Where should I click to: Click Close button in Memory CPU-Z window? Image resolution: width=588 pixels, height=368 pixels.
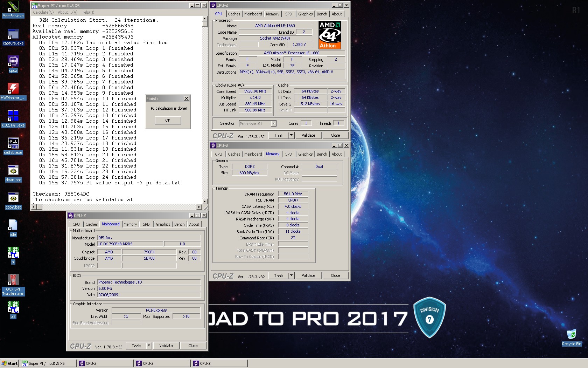335,275
